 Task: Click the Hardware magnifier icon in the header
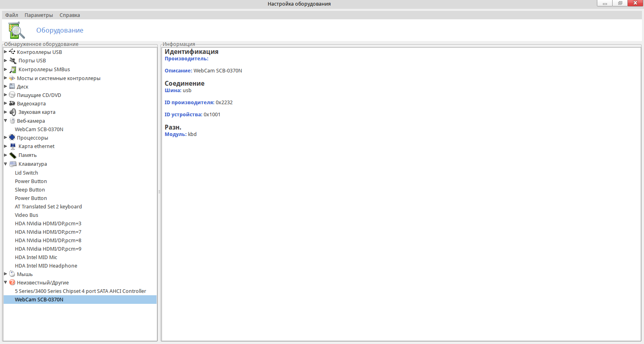(17, 31)
